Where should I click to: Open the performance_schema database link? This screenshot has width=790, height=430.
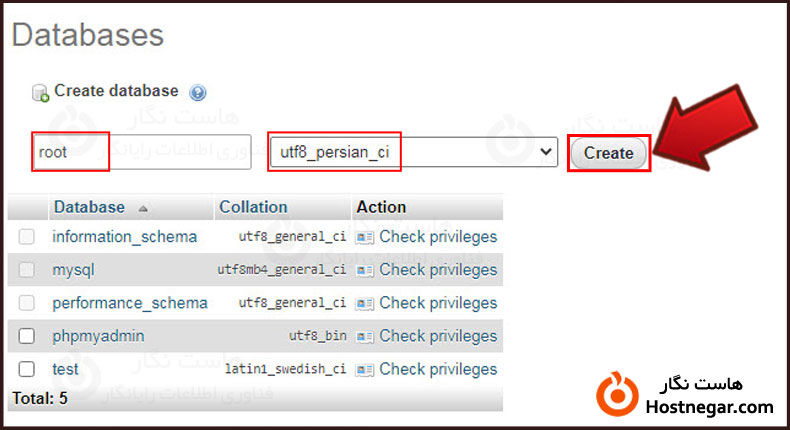pos(130,303)
